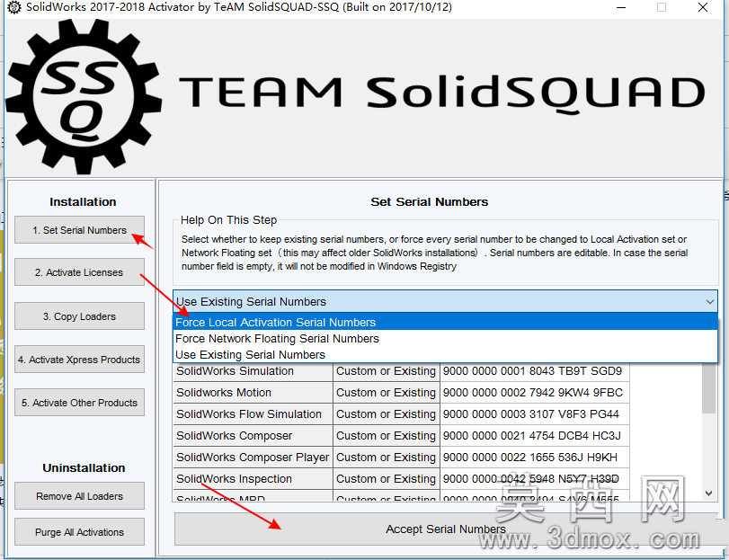Select Force Local Activation Serial Numbers option
The height and width of the screenshot is (560, 729).
(445, 322)
